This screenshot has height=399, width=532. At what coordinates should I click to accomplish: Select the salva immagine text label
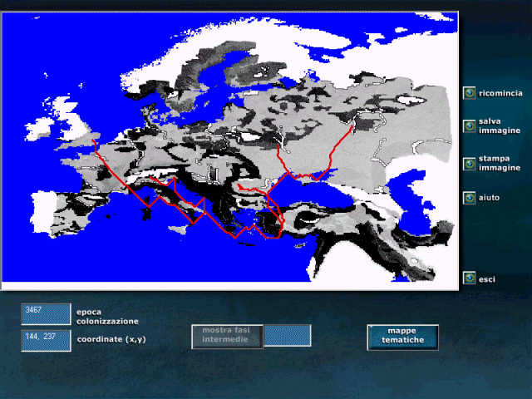click(500, 126)
